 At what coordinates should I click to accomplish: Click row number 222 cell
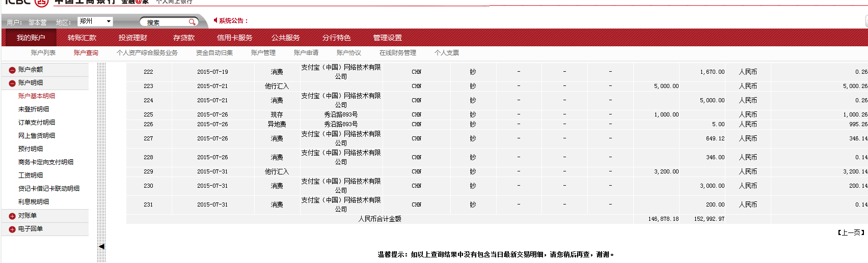148,72
